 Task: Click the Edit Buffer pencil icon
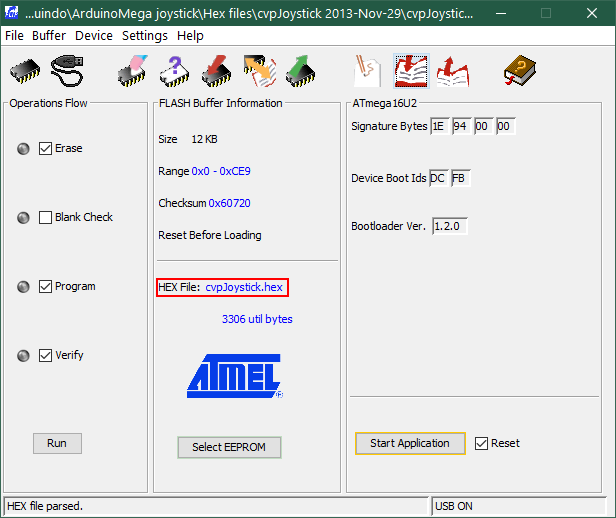pyautogui.click(x=367, y=71)
